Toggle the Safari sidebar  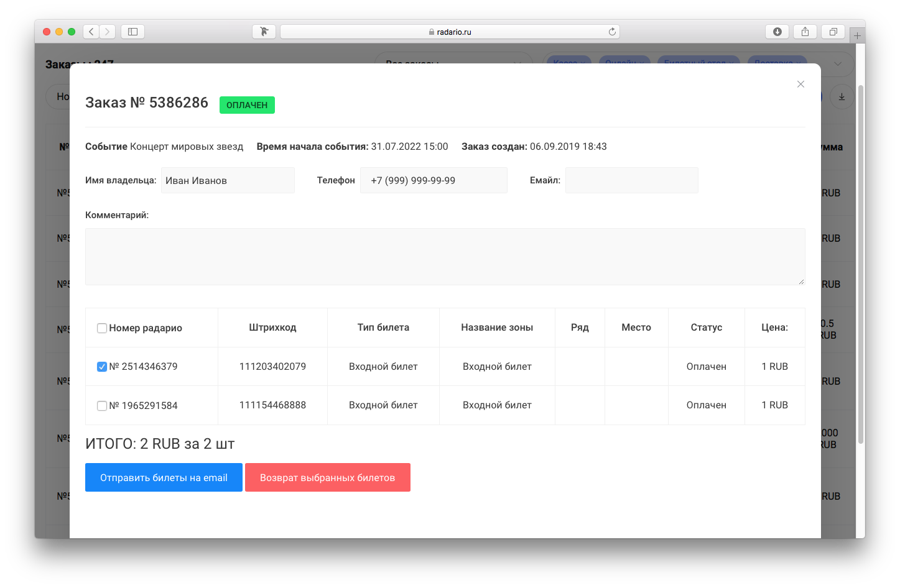132,32
